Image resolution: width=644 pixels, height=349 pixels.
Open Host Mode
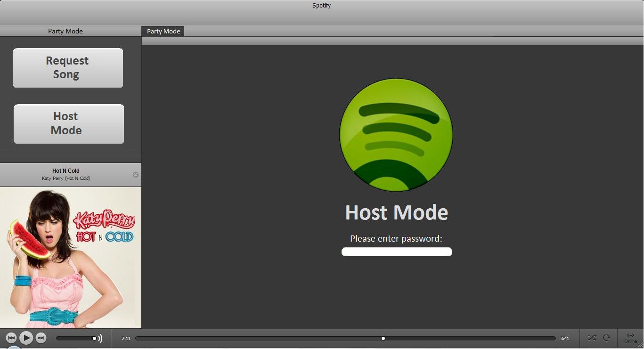tap(68, 123)
